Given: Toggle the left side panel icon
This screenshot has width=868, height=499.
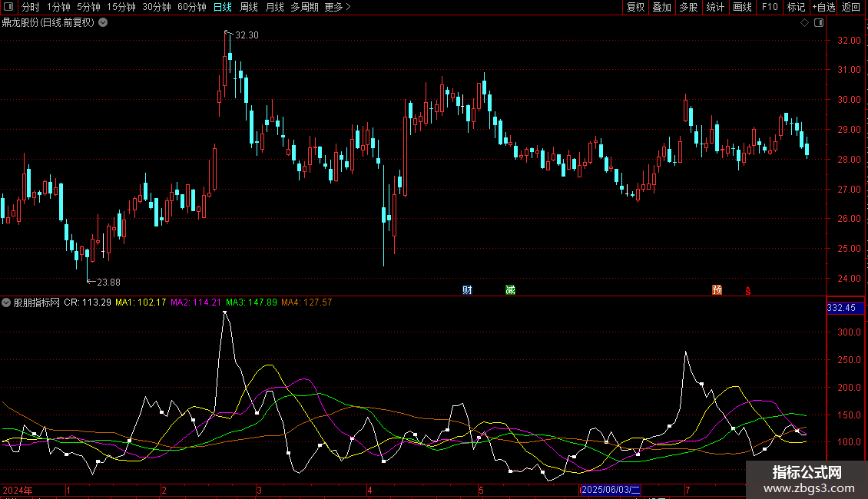Looking at the screenshot, I should [8, 7].
